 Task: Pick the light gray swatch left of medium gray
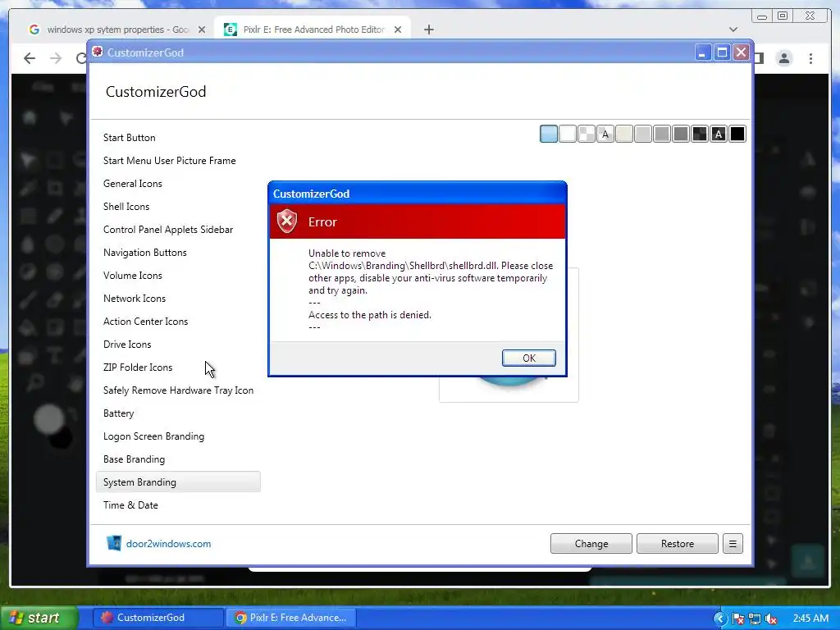(643, 134)
